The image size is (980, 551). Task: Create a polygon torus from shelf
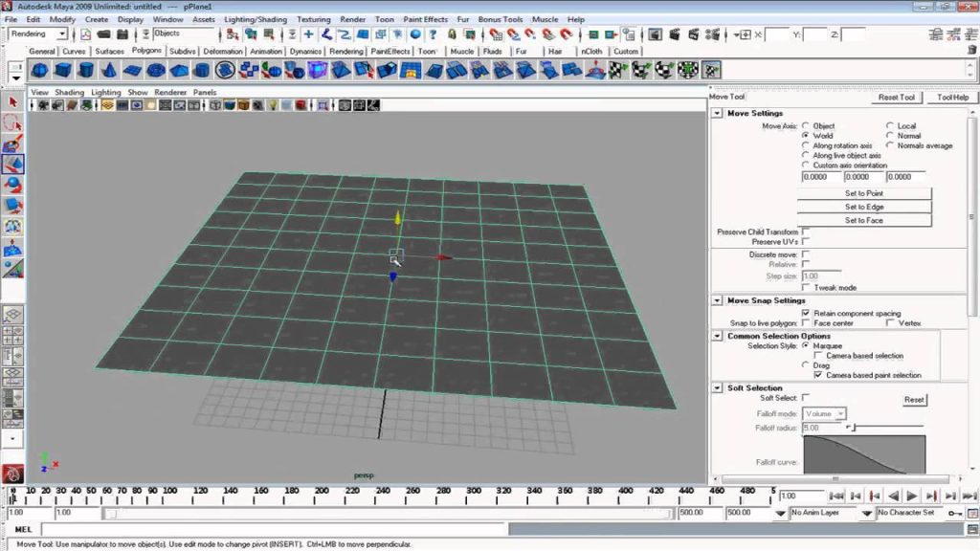click(x=156, y=70)
